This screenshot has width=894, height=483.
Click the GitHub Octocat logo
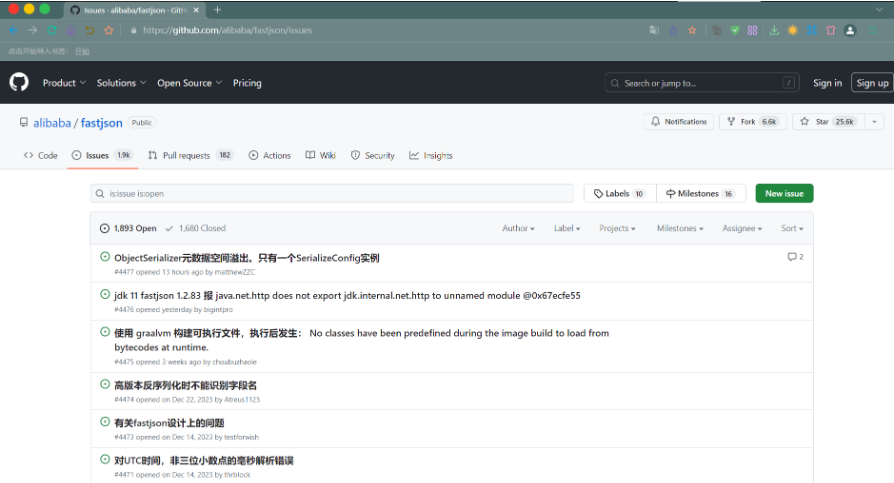pyautogui.click(x=19, y=82)
